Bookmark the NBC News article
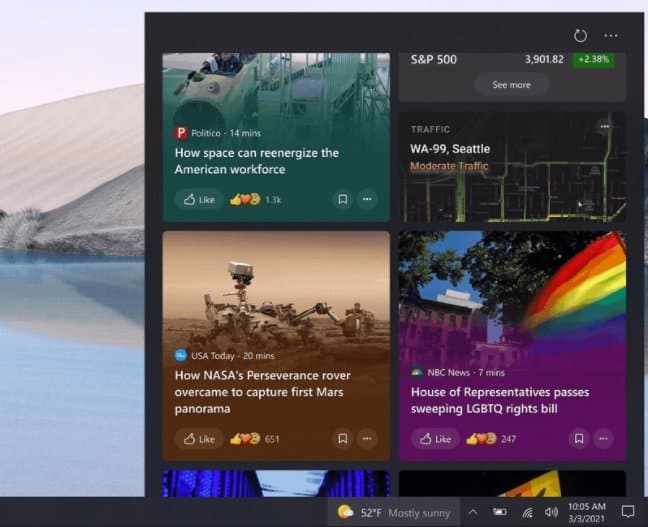 (x=579, y=439)
